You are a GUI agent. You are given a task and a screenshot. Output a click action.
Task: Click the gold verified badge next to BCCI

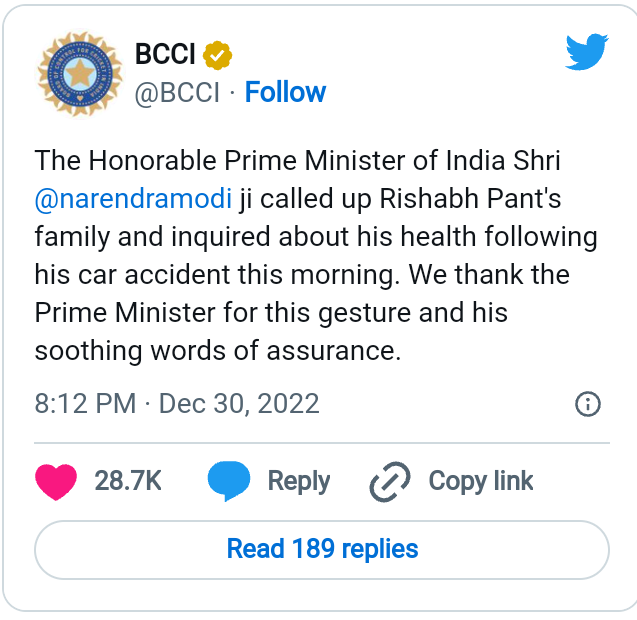pos(217,55)
